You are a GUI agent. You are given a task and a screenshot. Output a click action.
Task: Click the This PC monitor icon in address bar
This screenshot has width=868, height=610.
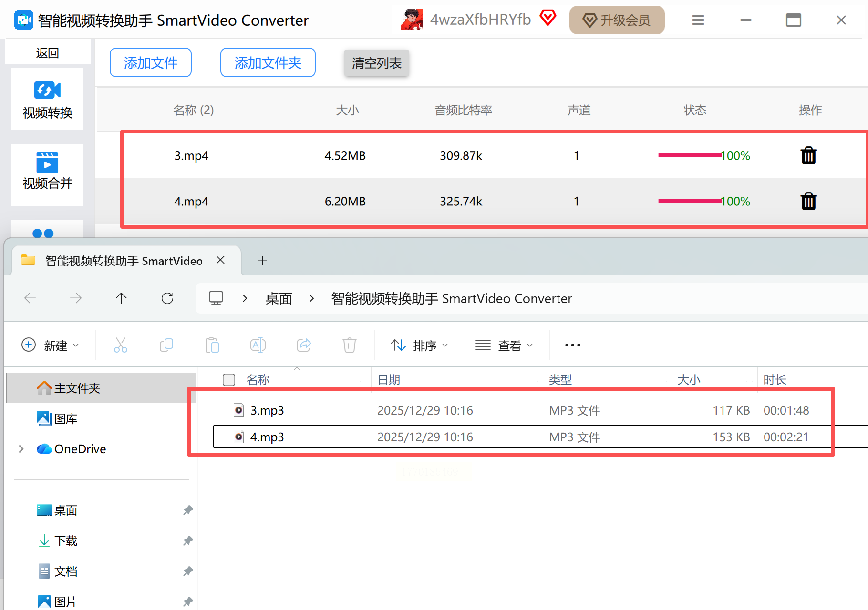[x=216, y=298]
